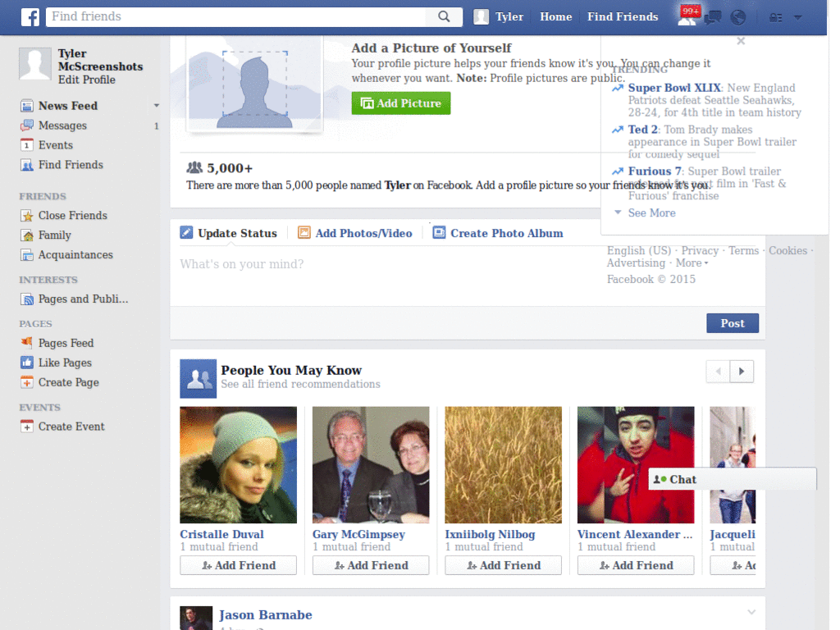Click the Create Photo Album icon
This screenshot has height=630, width=840.
click(x=440, y=232)
